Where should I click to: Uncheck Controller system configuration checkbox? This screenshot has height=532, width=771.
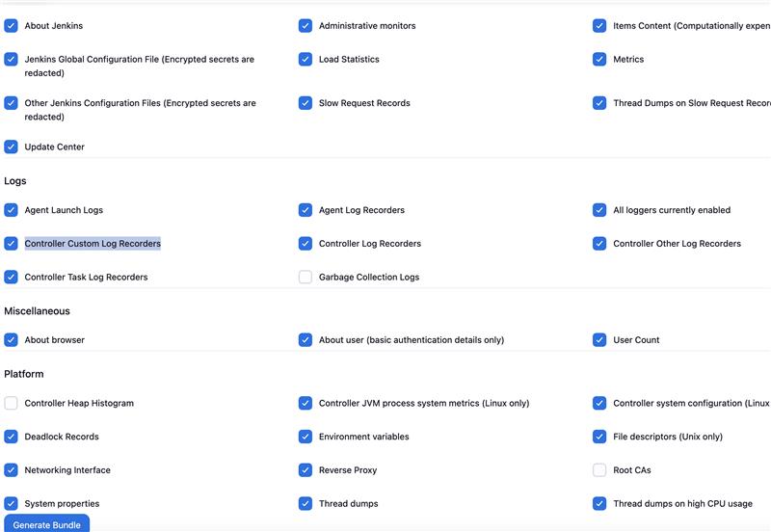pos(599,403)
